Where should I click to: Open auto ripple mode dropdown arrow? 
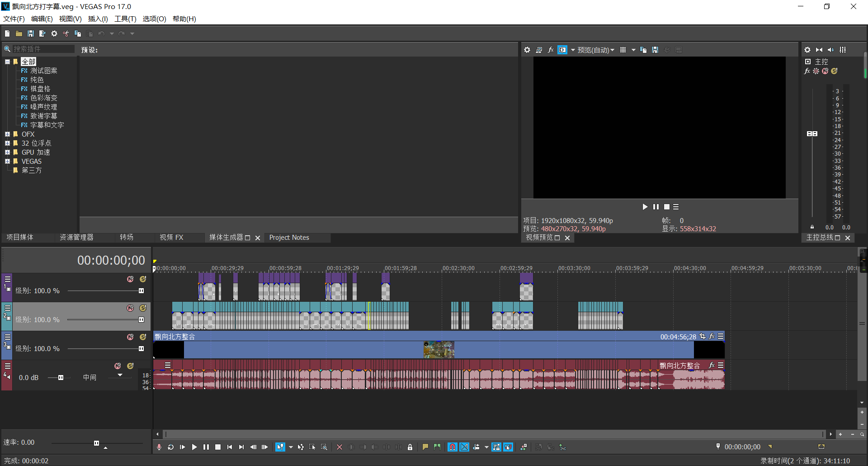coord(486,447)
